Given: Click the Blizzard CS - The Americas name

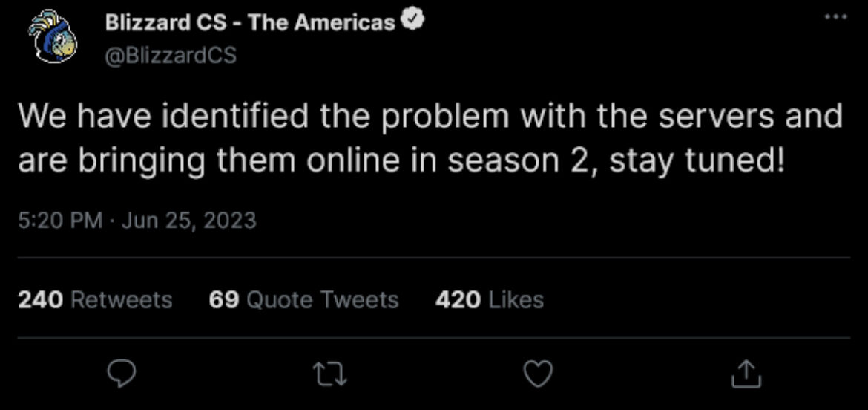Looking at the screenshot, I should click(249, 22).
